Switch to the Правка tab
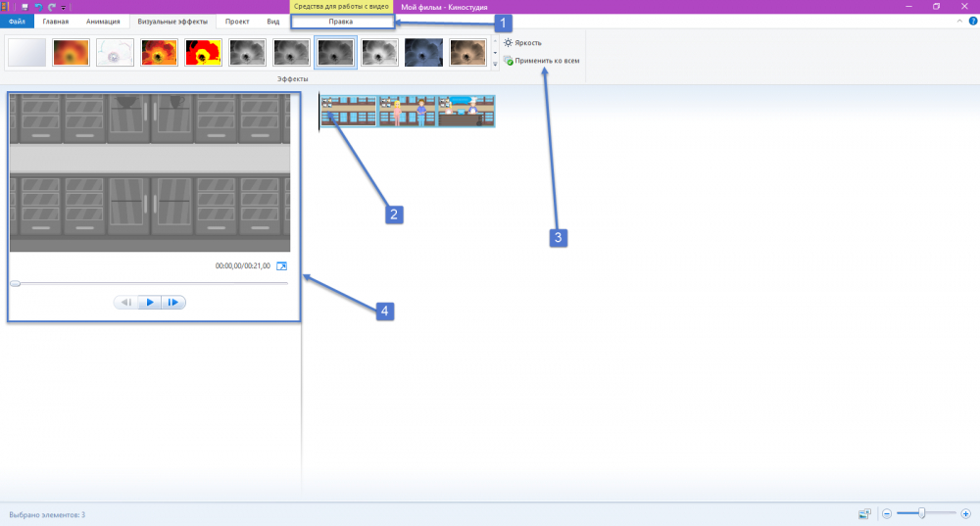The width and height of the screenshot is (980, 526). (341, 21)
